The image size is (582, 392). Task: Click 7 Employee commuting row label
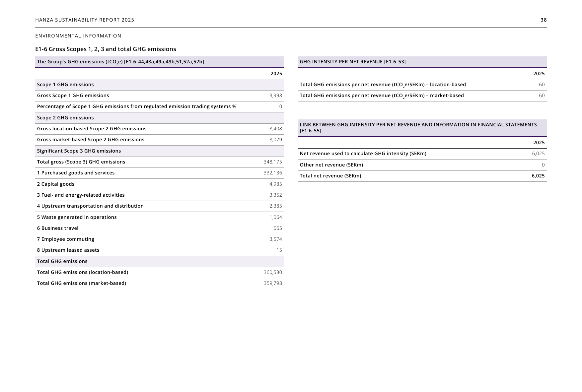(x=66, y=239)
